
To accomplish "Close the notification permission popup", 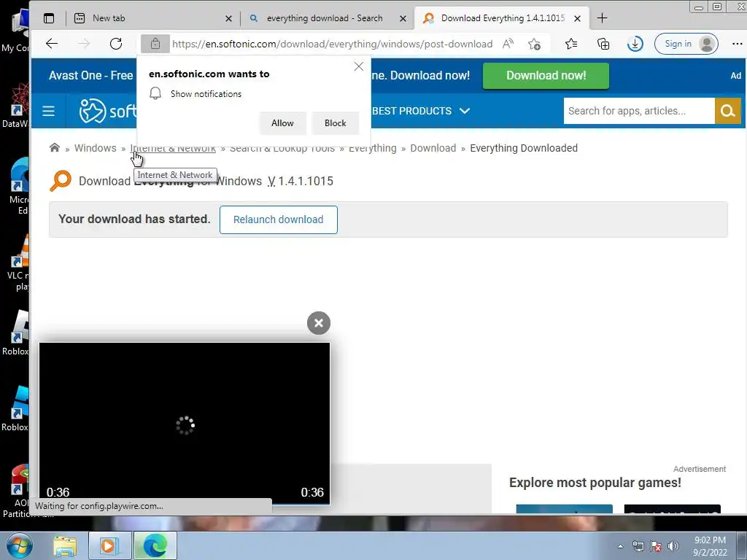I will [x=359, y=66].
